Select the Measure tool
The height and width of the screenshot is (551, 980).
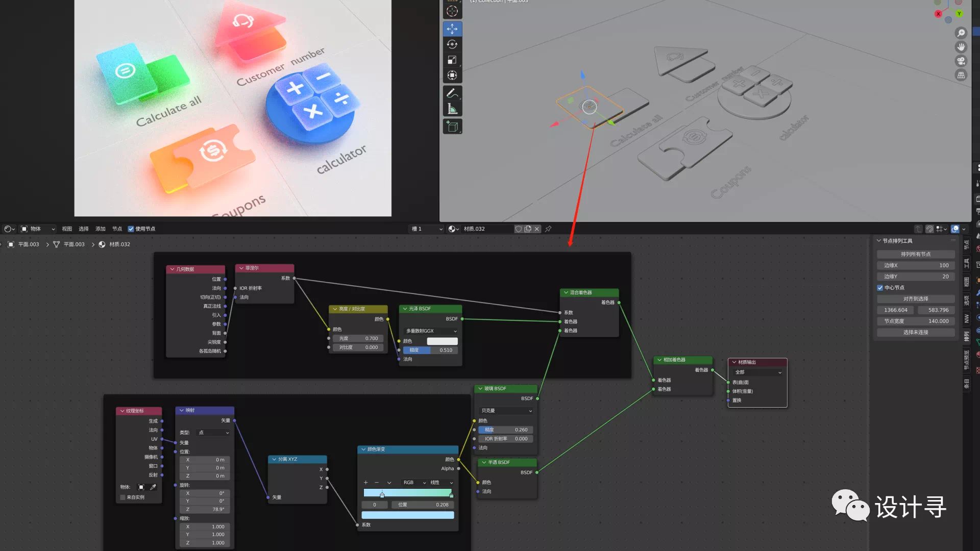point(452,109)
